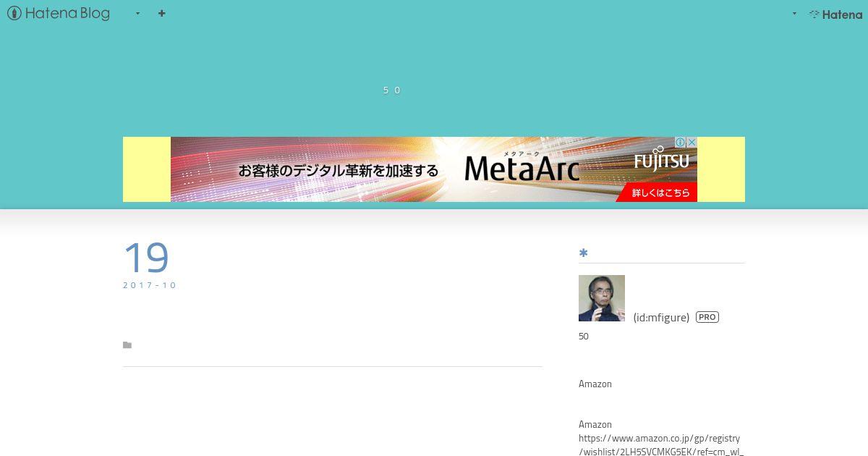The width and height of the screenshot is (868, 456).
Task: Open the Hatena logo at top right
Action: pyautogui.click(x=835, y=14)
